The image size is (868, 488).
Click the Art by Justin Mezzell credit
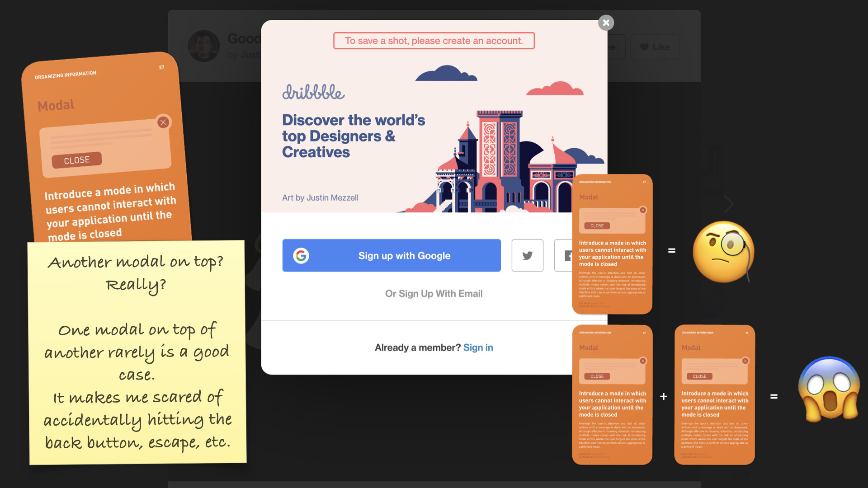pyautogui.click(x=320, y=198)
